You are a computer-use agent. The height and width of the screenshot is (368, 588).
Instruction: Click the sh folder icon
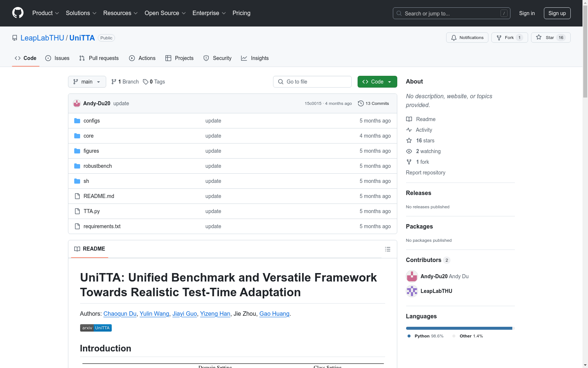coord(77,181)
